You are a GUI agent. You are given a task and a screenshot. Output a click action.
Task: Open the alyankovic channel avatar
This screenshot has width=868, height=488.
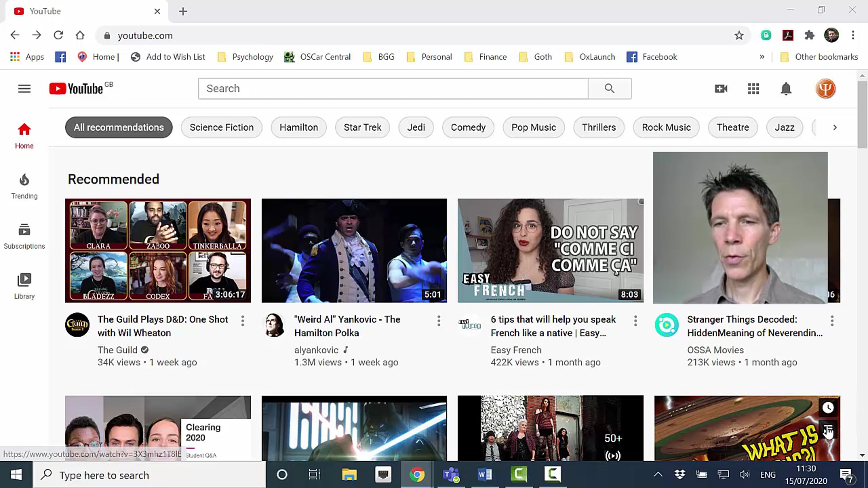pyautogui.click(x=274, y=325)
